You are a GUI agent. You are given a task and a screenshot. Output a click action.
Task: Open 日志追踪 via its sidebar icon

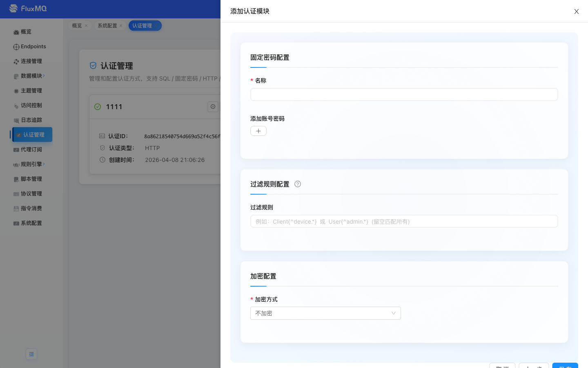[16, 121]
